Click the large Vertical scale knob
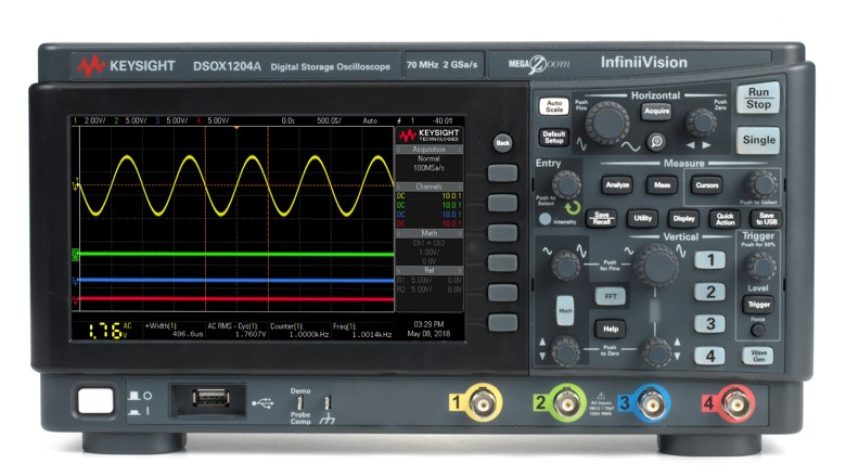 coord(656,265)
